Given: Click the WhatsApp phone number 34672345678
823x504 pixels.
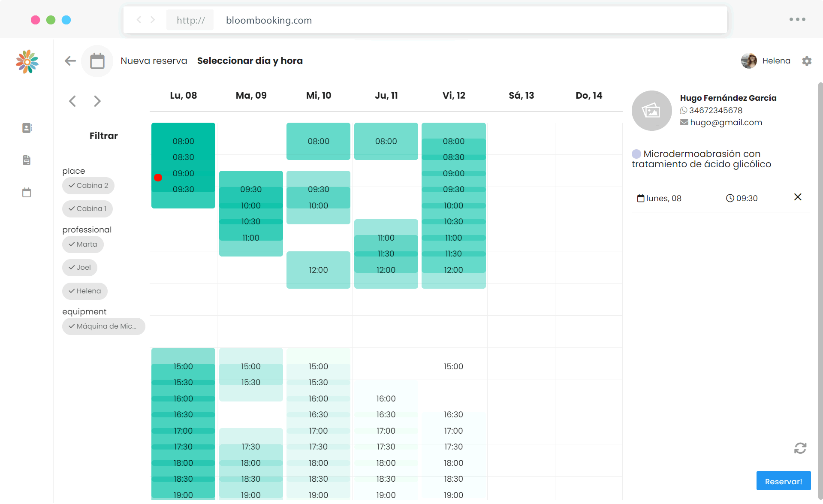Looking at the screenshot, I should (x=715, y=110).
